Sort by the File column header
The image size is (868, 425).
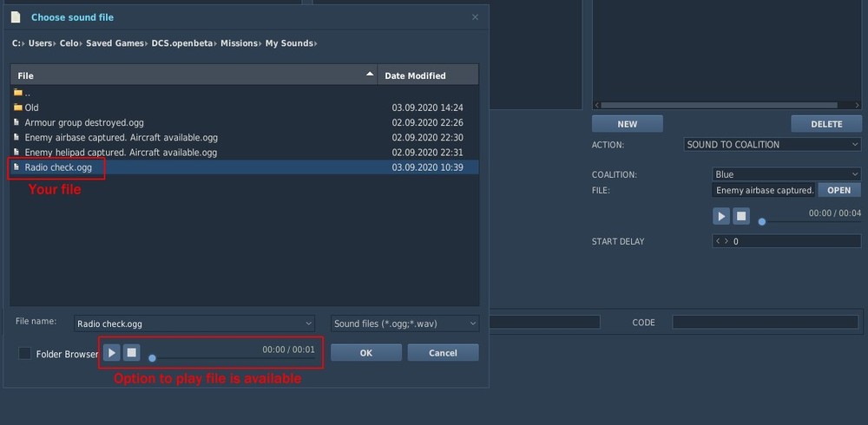[194, 75]
